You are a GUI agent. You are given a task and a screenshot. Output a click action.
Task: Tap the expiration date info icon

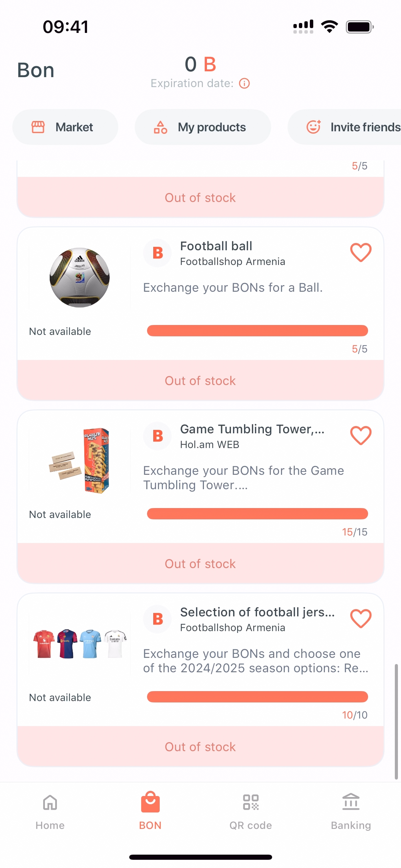[x=244, y=83]
